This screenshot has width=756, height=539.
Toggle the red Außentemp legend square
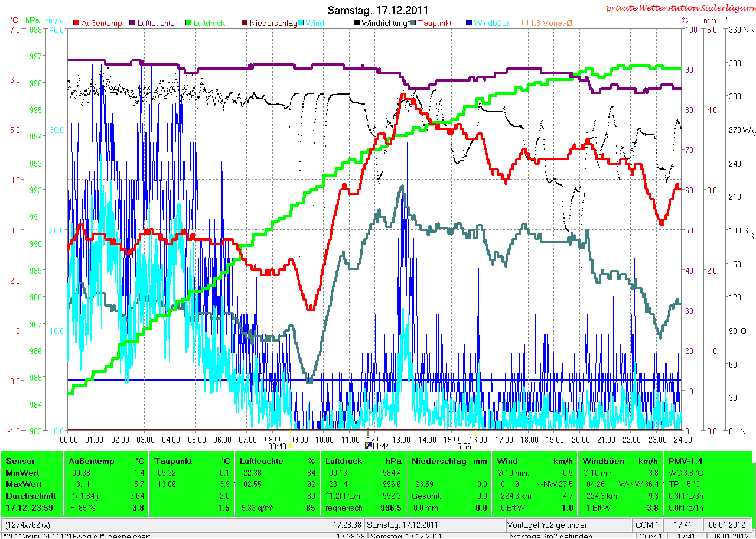76,23
